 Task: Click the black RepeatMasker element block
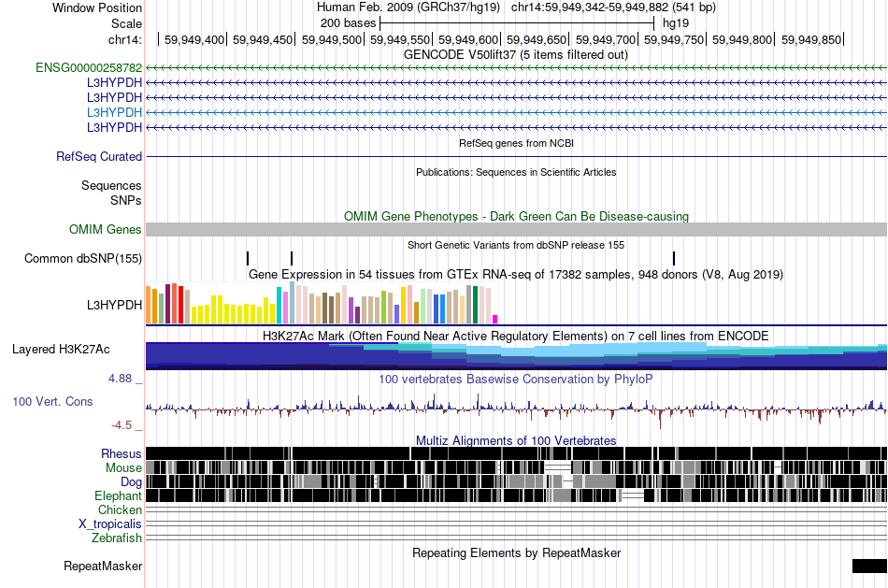869,566
